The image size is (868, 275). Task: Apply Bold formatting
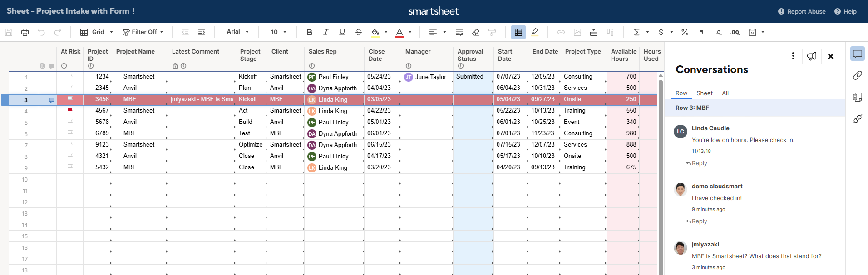coord(310,32)
